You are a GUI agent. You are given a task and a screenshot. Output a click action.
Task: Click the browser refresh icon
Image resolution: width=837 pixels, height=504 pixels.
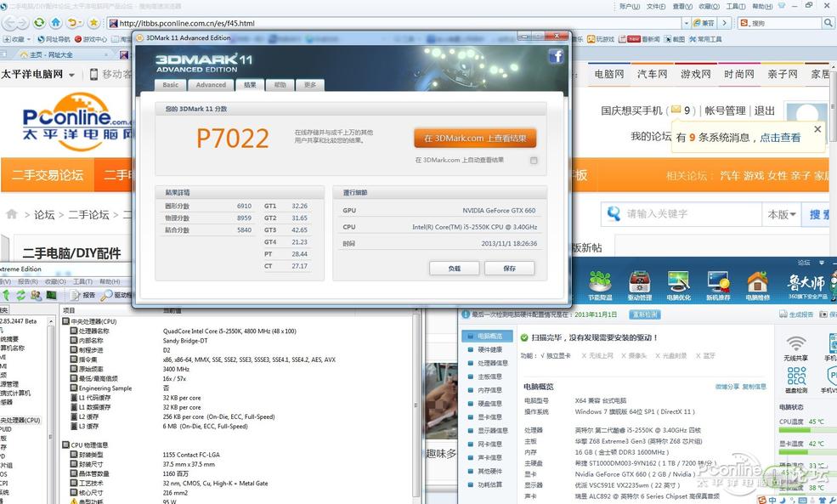[39, 23]
